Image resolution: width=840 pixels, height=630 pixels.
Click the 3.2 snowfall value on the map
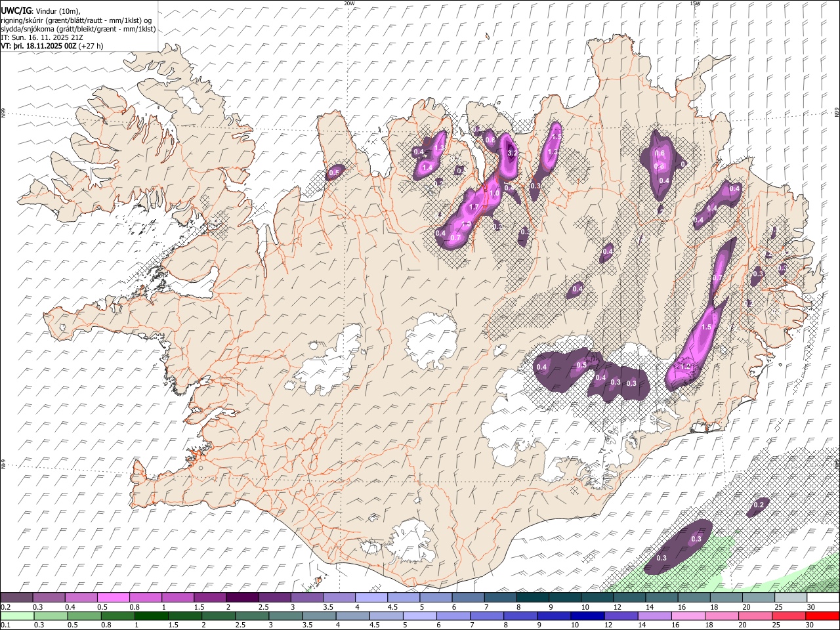(513, 152)
